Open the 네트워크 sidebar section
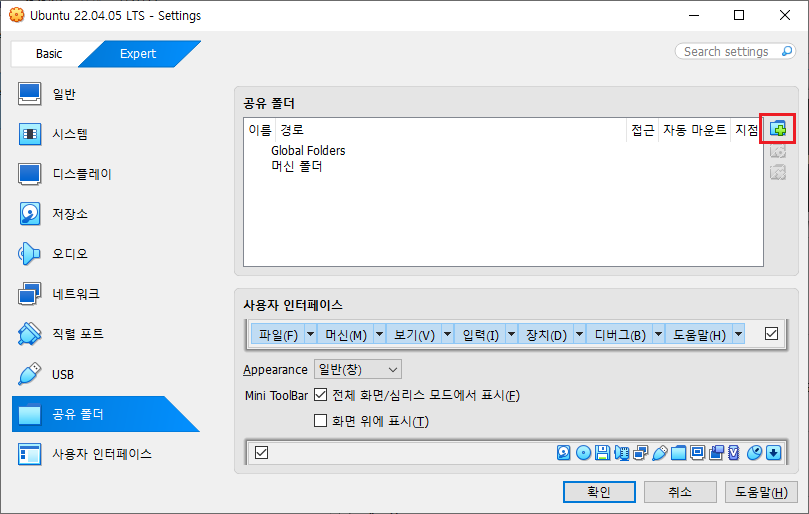The height and width of the screenshot is (514, 809). pyautogui.click(x=105, y=294)
